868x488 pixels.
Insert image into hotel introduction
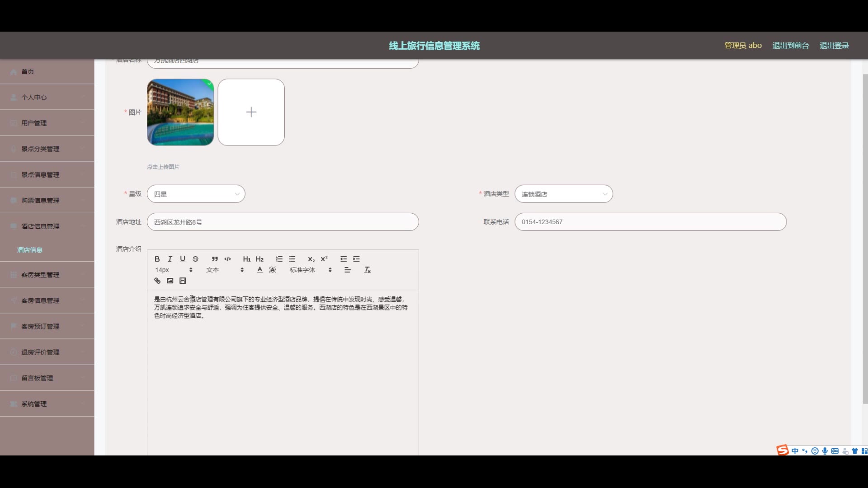tap(170, 281)
